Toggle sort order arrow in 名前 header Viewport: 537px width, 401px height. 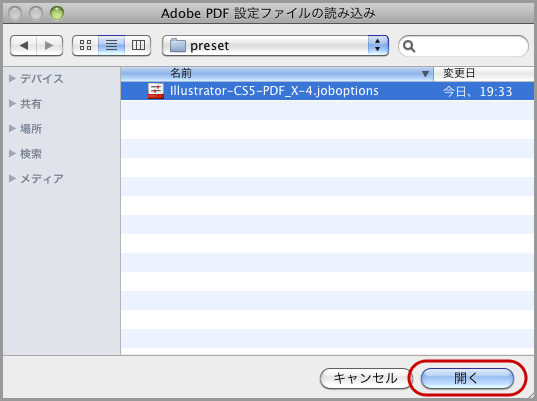pyautogui.click(x=425, y=74)
